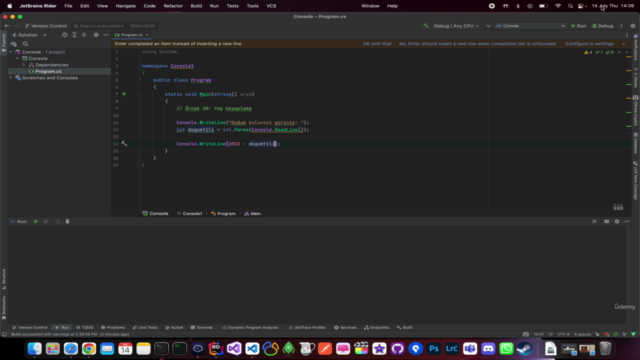Click the green Build hammer icon
The height and width of the screenshot is (360, 640).
point(426,26)
